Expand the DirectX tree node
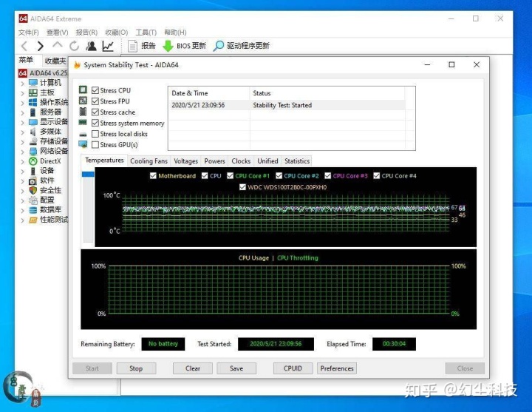Image resolution: width=532 pixels, height=412 pixels. point(23,161)
